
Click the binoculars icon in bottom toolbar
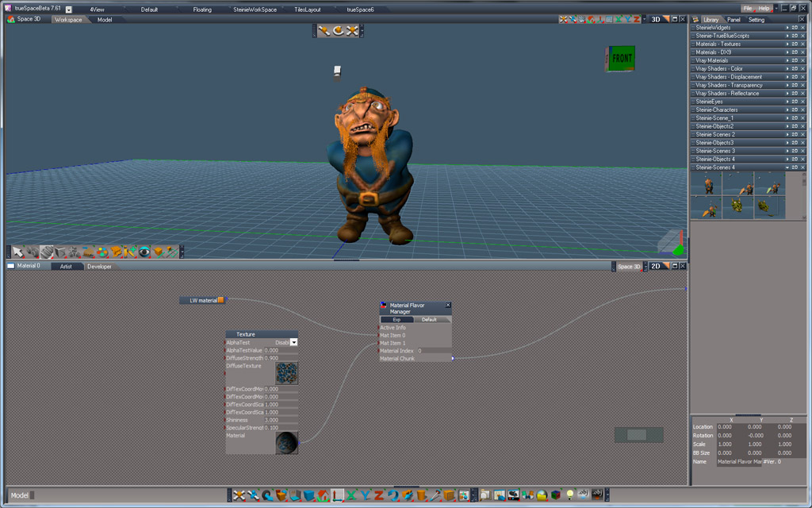(x=527, y=495)
